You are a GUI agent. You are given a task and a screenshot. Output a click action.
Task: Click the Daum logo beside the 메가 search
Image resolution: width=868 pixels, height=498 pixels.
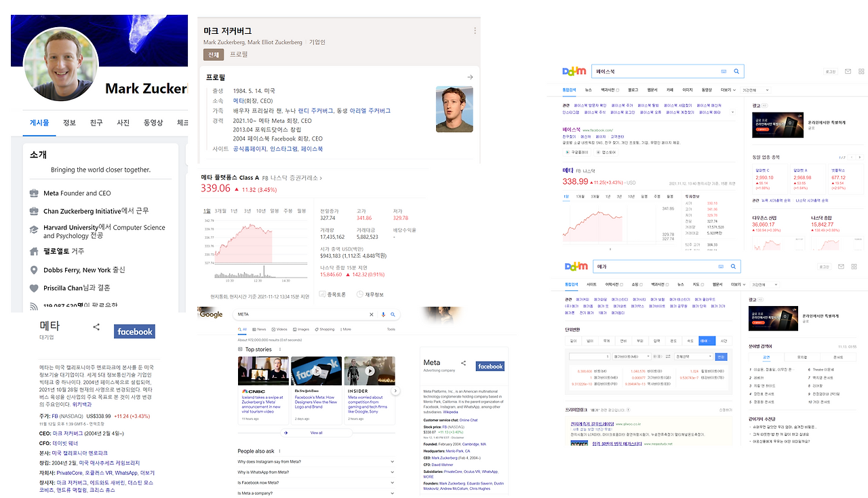575,266
